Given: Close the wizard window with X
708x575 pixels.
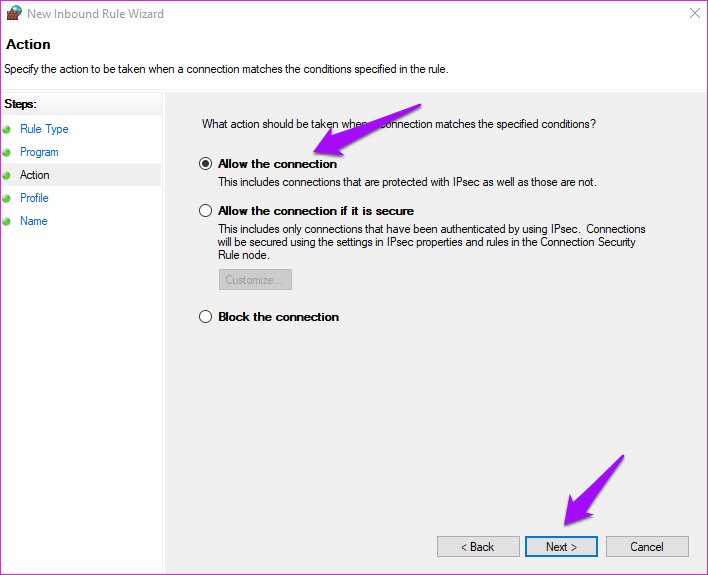Looking at the screenshot, I should coord(695,13).
